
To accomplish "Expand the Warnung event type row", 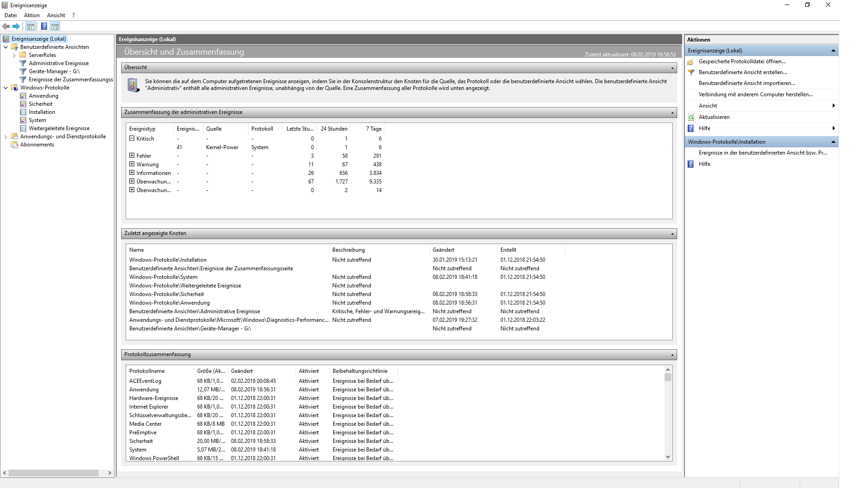I will click(132, 165).
